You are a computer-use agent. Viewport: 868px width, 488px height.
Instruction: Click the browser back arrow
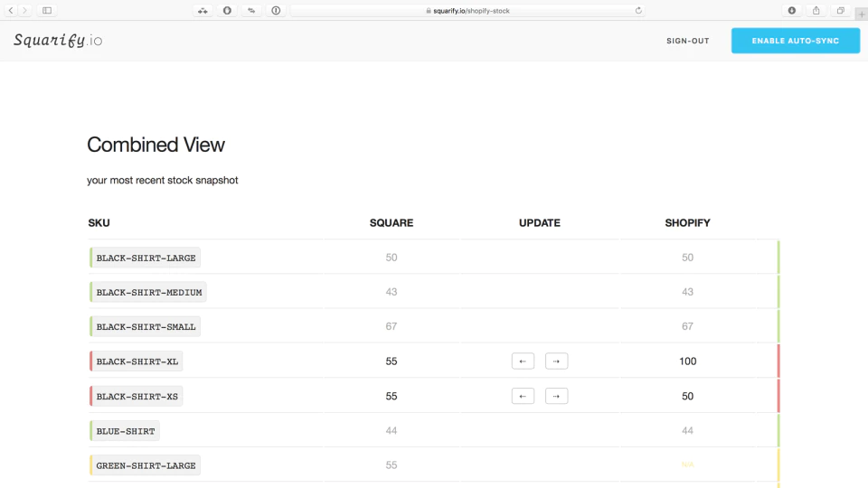pyautogui.click(x=11, y=11)
